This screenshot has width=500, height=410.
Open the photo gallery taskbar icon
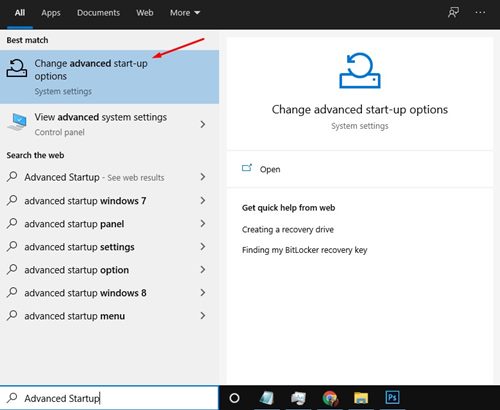click(x=298, y=398)
